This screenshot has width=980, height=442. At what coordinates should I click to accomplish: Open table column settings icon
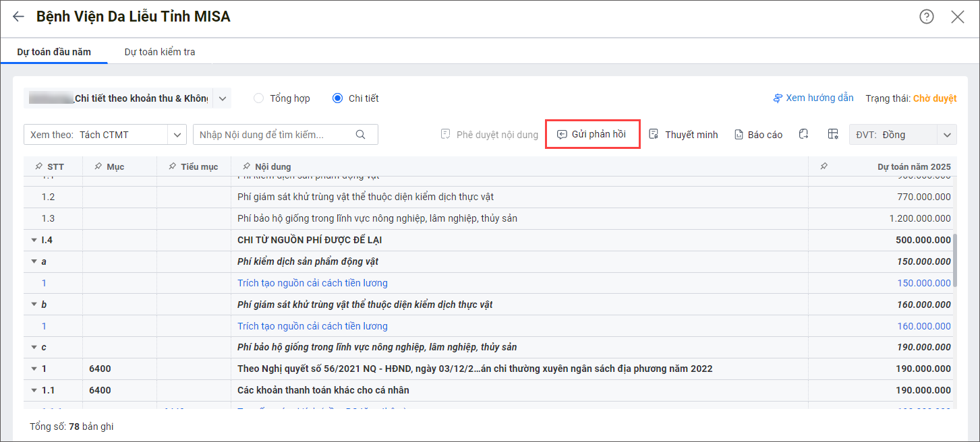tap(833, 134)
